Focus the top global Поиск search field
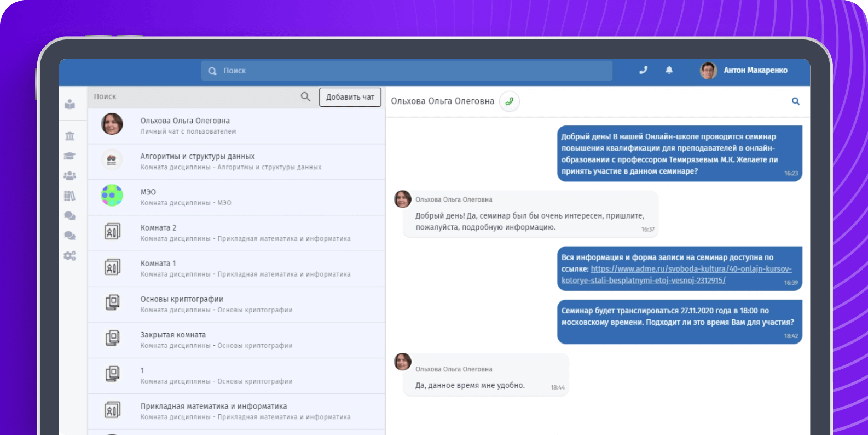Screen dimensions: 868x435 [407, 71]
